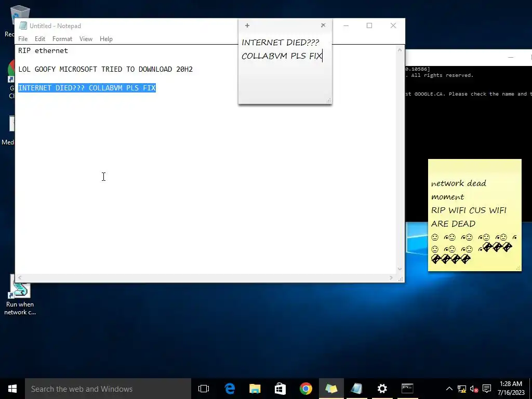Click the 'Search the web and Windows' box

[108, 389]
